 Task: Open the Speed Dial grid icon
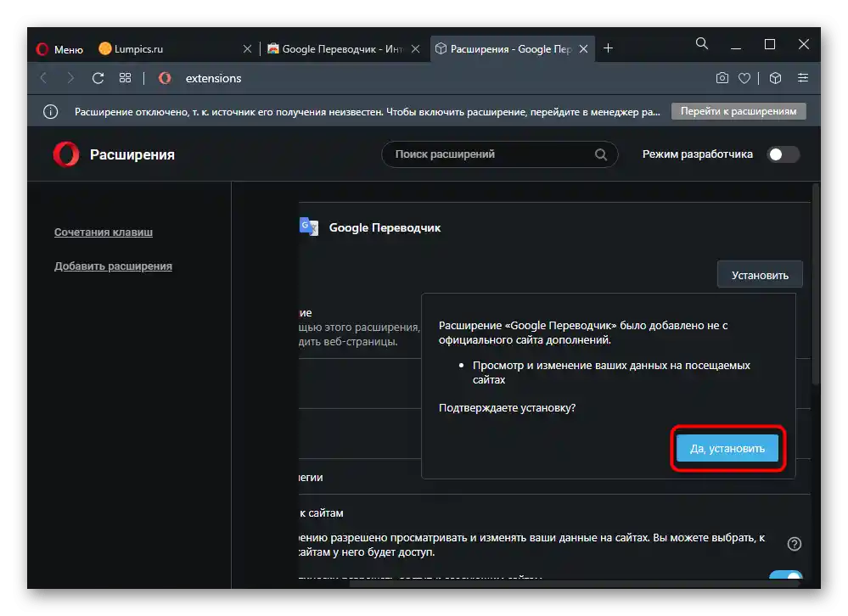tap(125, 78)
